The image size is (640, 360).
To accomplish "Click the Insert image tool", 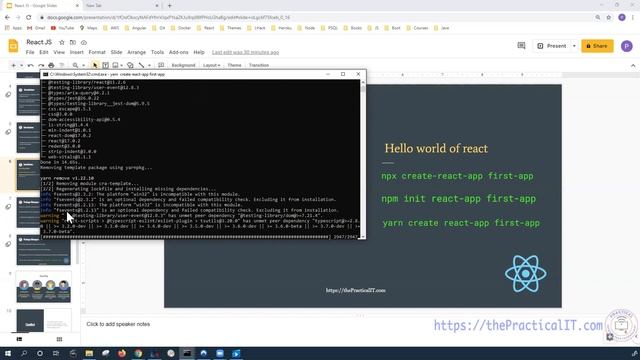I will coord(116,65).
